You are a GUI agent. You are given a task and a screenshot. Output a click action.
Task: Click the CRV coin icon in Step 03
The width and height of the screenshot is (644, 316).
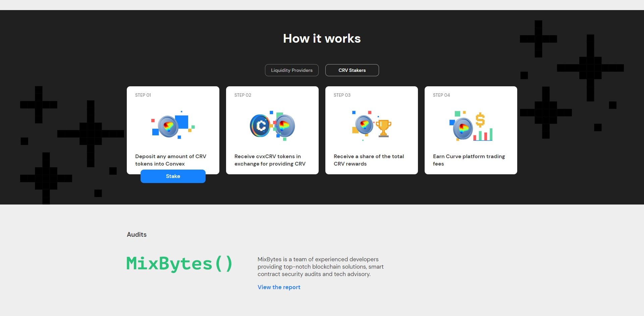point(364,125)
